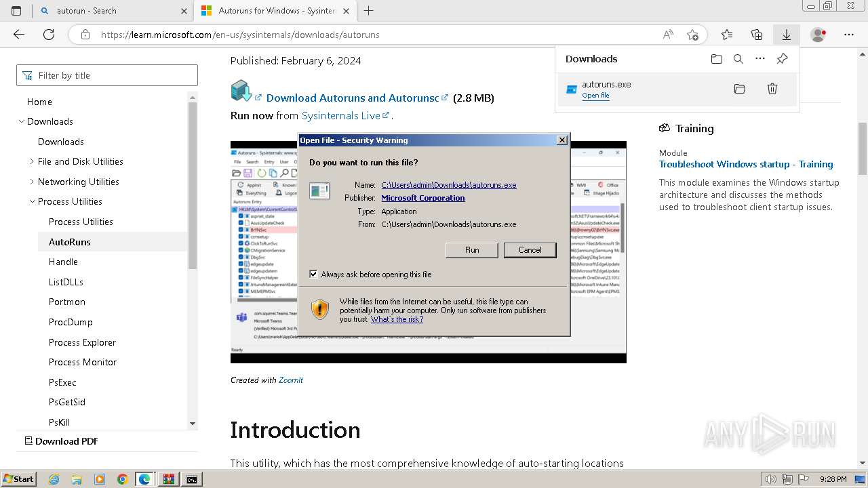Launch Google Chrome from the taskbar
This screenshot has height=488, width=868.
[122, 479]
